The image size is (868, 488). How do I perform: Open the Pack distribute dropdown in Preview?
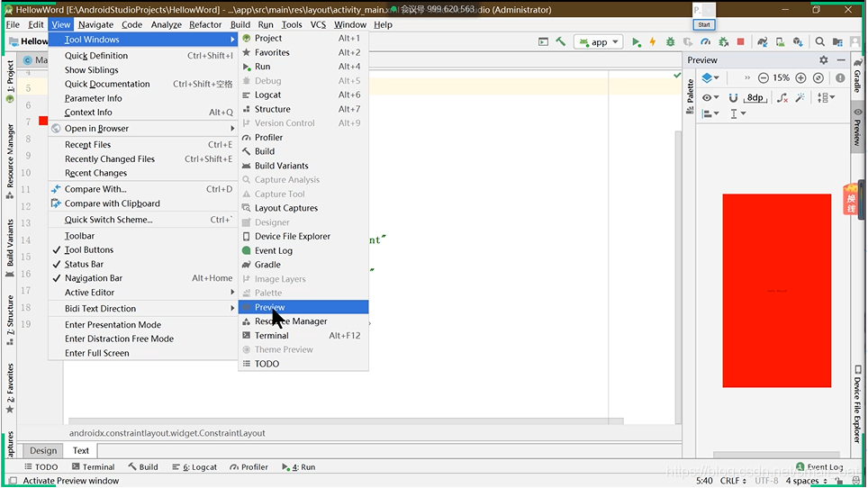pyautogui.click(x=826, y=98)
